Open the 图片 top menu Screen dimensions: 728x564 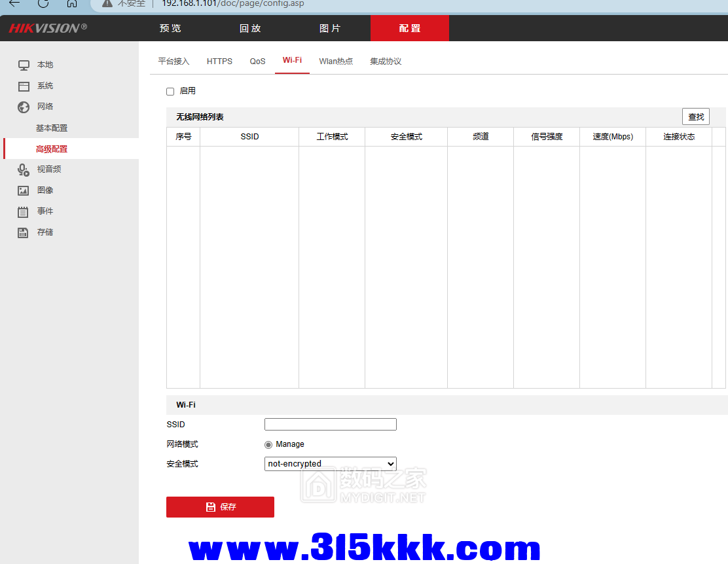click(x=330, y=28)
